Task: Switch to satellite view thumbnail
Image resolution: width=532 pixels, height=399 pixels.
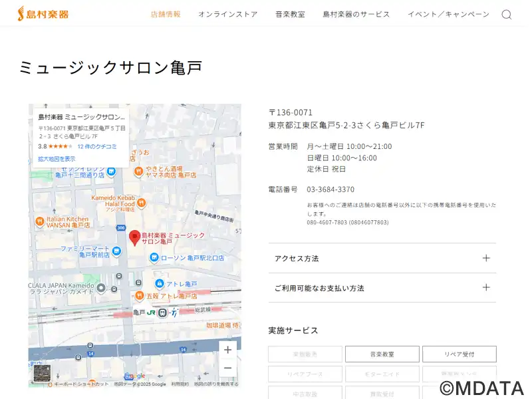Action: coord(42,373)
